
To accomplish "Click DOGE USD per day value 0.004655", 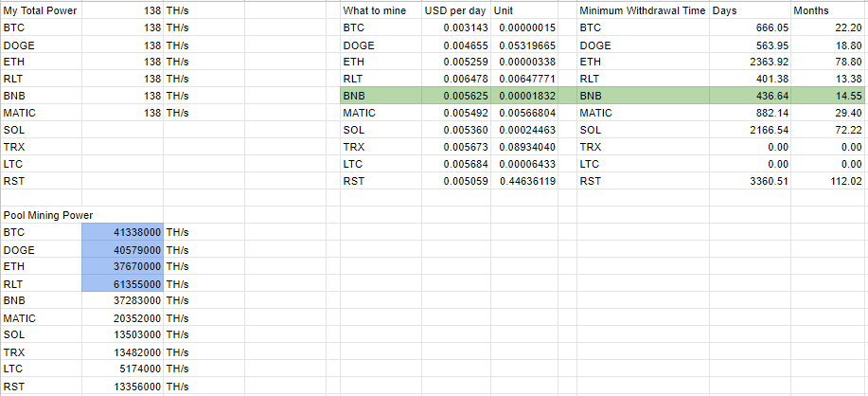I will click(455, 45).
